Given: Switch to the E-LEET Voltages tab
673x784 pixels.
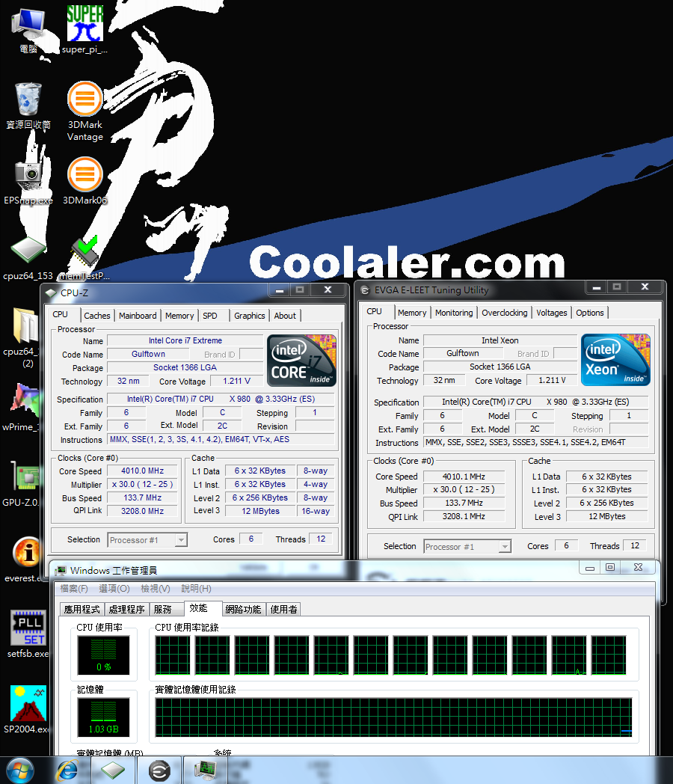Looking at the screenshot, I should point(552,313).
